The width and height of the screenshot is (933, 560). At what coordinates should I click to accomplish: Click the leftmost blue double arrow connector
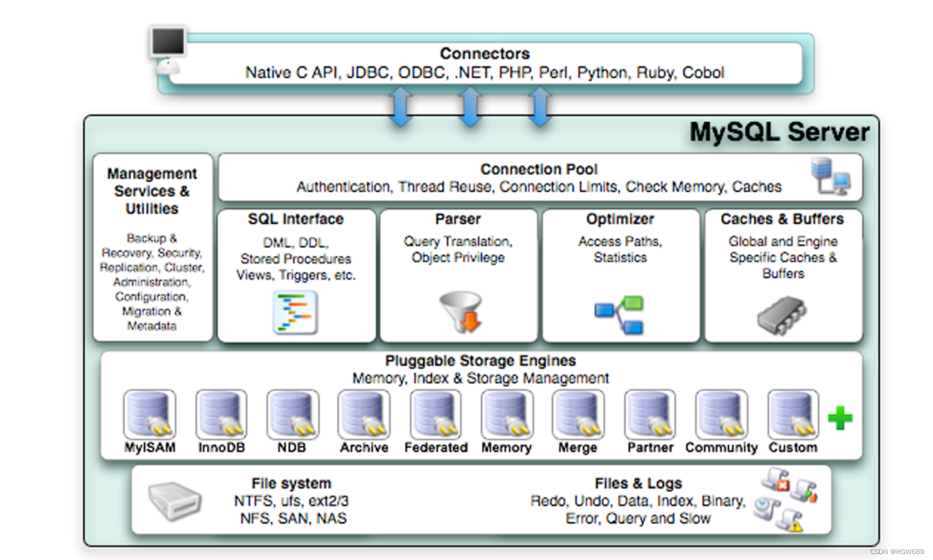coord(401,107)
